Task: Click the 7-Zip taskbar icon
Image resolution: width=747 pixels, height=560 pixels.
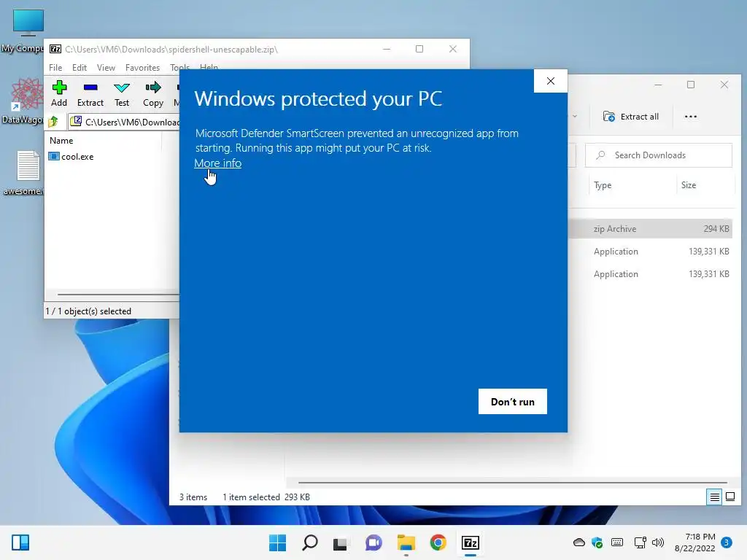Action: [x=471, y=542]
